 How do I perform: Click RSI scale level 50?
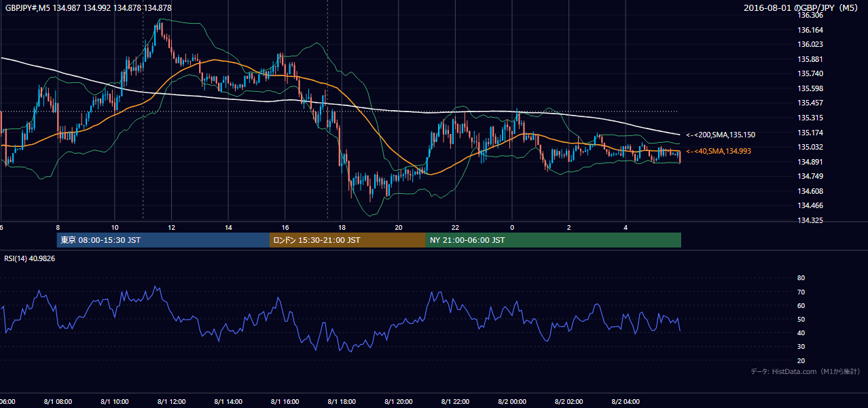pyautogui.click(x=801, y=319)
